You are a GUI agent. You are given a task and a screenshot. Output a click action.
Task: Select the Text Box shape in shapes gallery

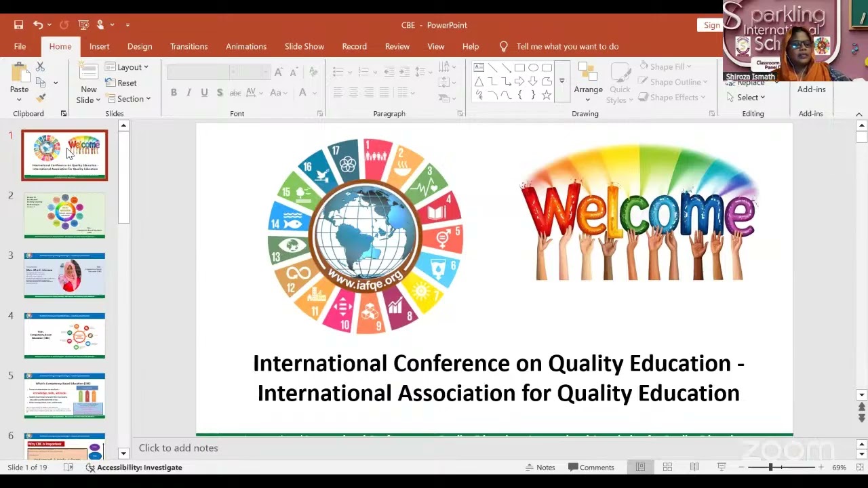pyautogui.click(x=479, y=68)
